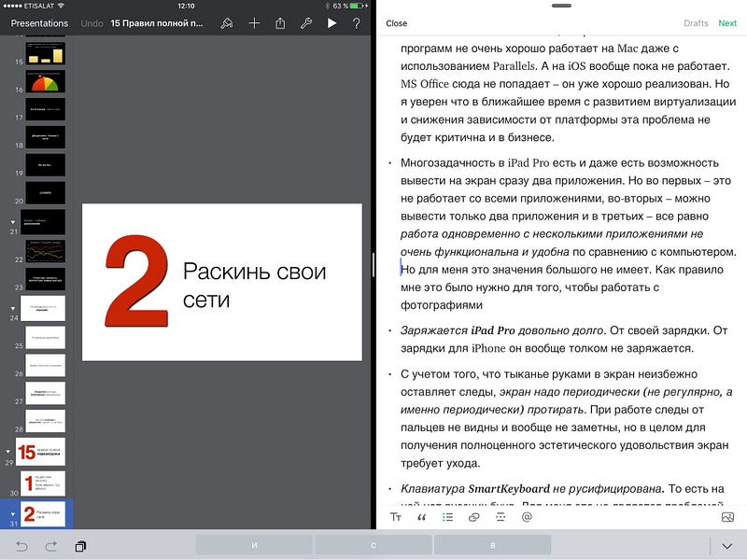Toggle bulleted list formatting
This screenshot has height=560, width=747.
[448, 517]
